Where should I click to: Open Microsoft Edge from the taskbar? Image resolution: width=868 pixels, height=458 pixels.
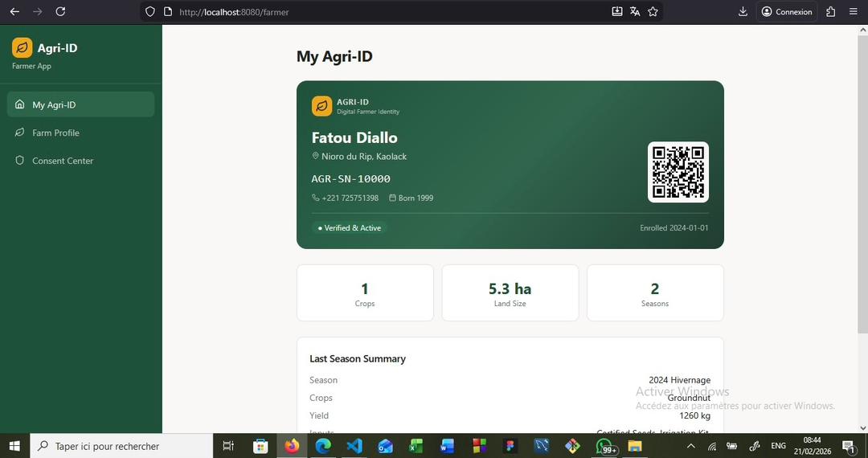[323, 446]
